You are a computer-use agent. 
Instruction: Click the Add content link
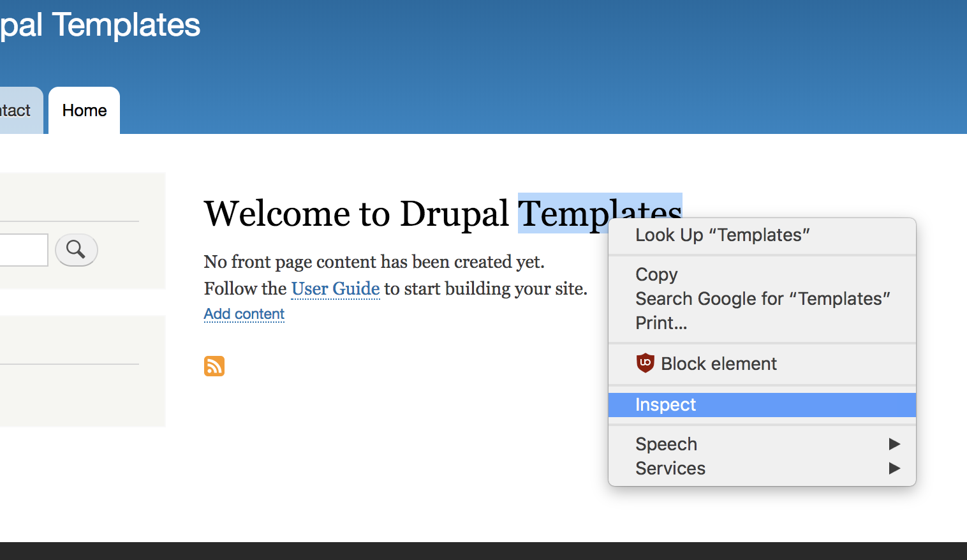click(x=244, y=314)
